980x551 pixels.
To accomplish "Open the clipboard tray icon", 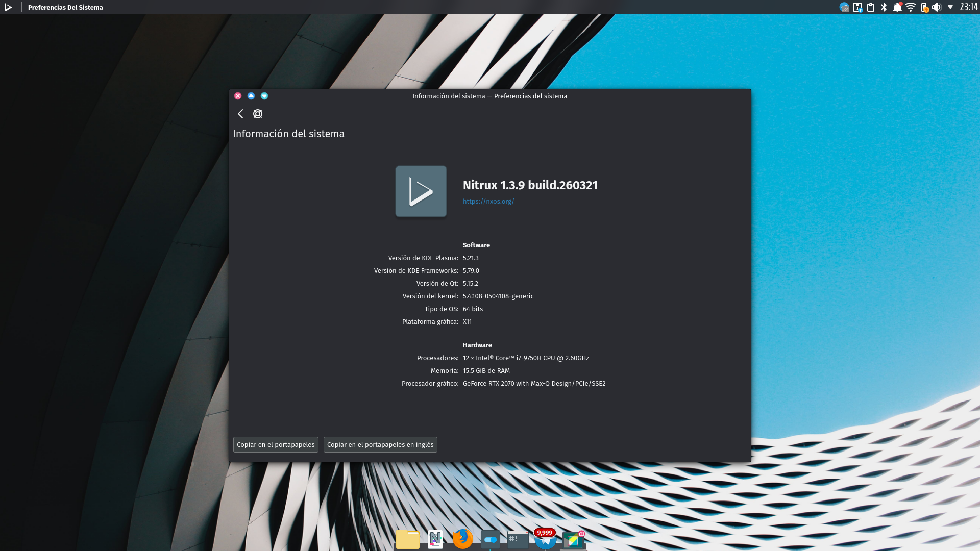I will (x=871, y=7).
